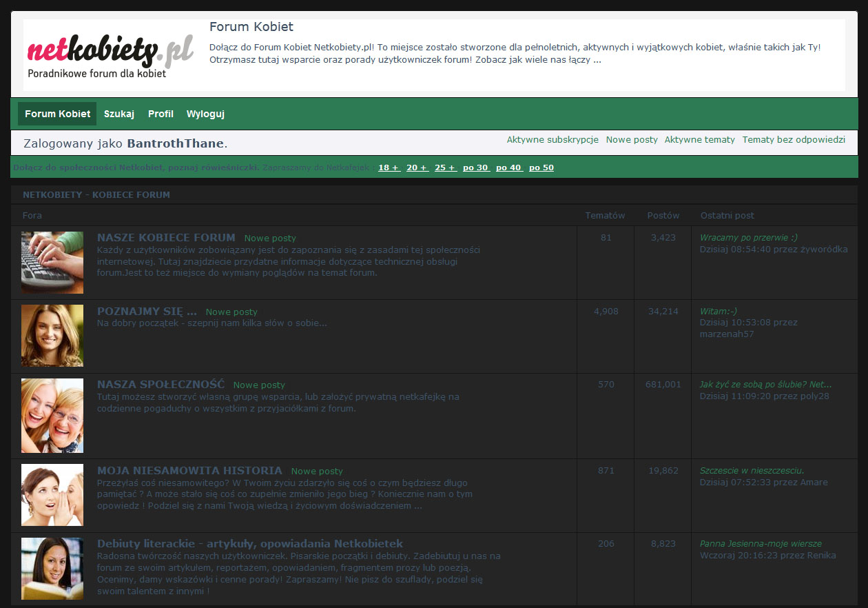Click the two women thumbnail for Nasza Społeczność
This screenshot has height=608, width=868.
coord(52,416)
